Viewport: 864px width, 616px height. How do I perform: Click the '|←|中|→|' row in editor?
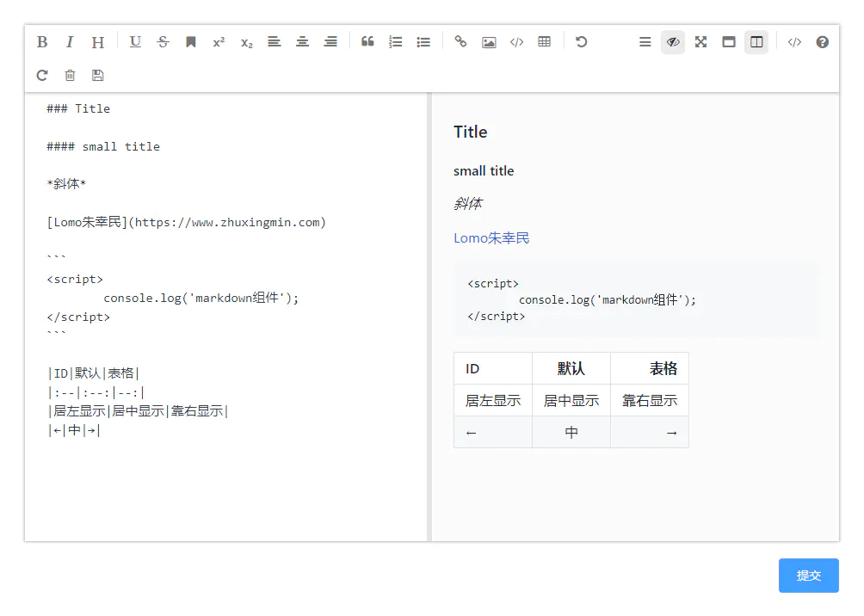74,430
